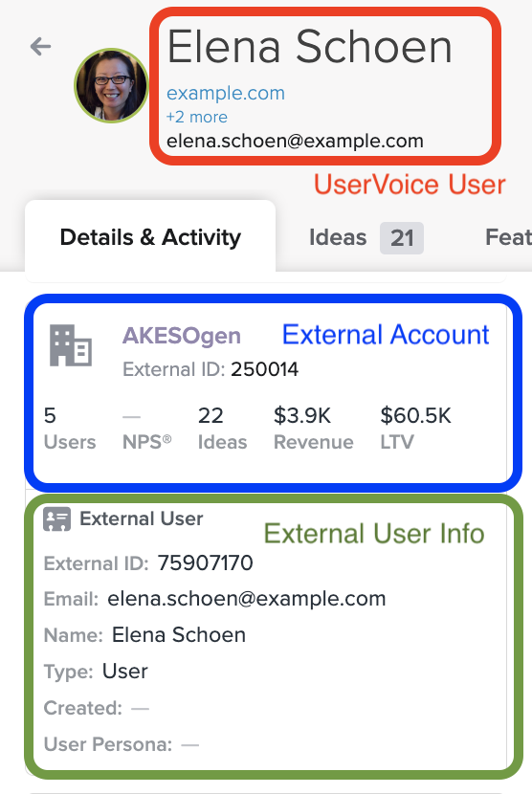Click the AKESOgen building icon
The width and height of the screenshot is (532, 794).
click(x=71, y=345)
